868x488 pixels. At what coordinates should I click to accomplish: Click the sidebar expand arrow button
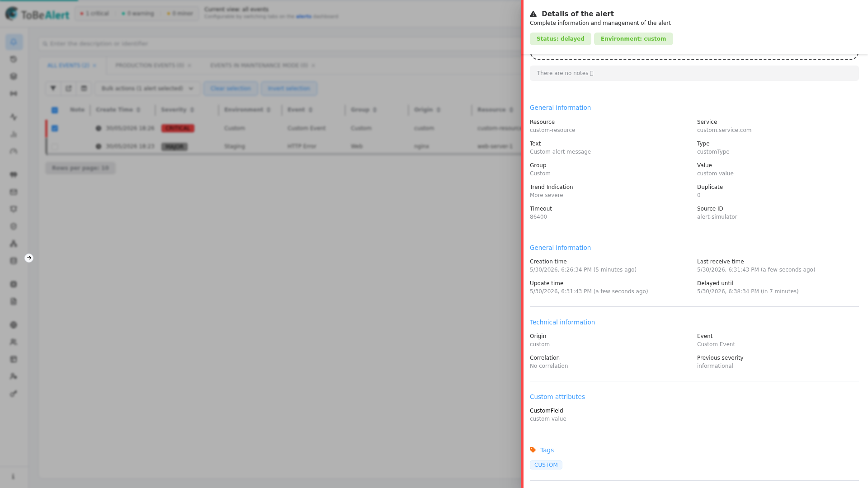pos(29,258)
